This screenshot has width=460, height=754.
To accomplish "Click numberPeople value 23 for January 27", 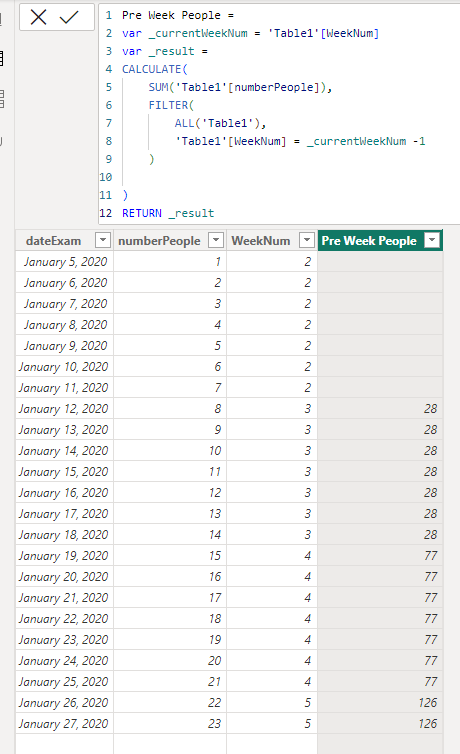I will (170, 724).
